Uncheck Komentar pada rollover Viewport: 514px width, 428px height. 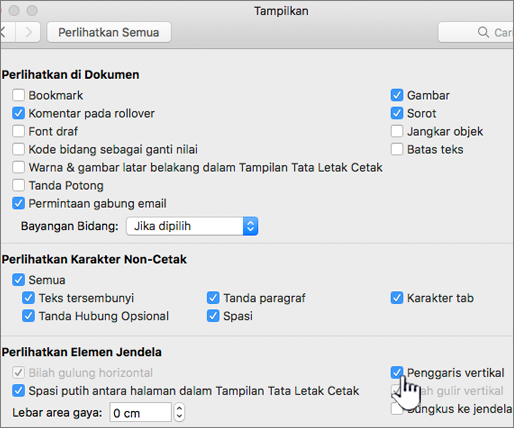pos(18,113)
